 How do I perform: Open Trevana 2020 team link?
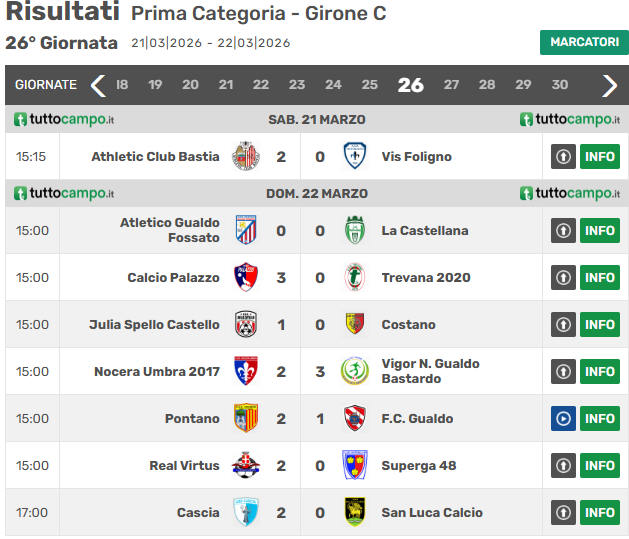(426, 278)
